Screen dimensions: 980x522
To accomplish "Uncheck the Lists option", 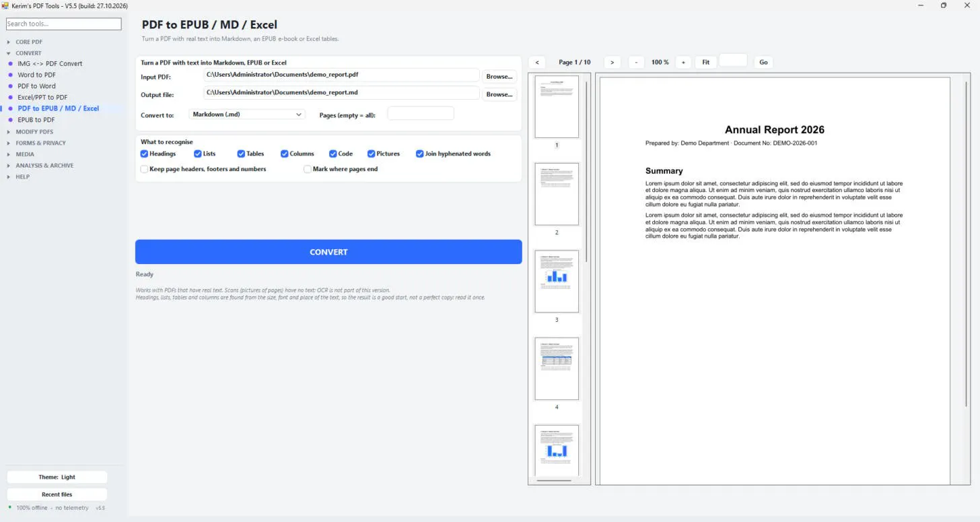I will [x=198, y=154].
